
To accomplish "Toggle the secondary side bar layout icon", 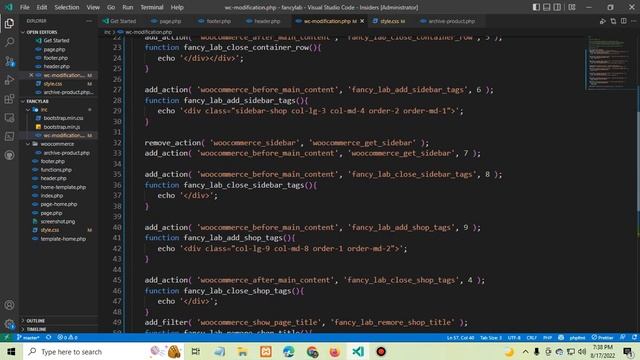I will [557, 7].
